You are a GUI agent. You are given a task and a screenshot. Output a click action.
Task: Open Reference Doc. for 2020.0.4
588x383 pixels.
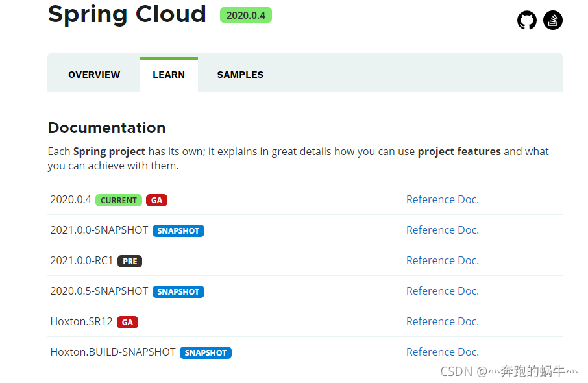coord(443,199)
